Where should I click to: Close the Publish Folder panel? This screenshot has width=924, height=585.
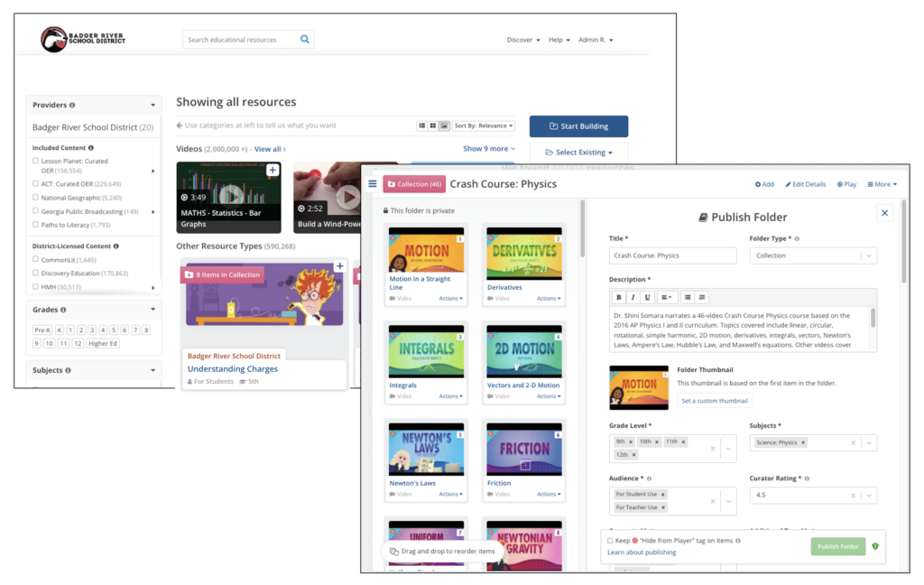(884, 213)
